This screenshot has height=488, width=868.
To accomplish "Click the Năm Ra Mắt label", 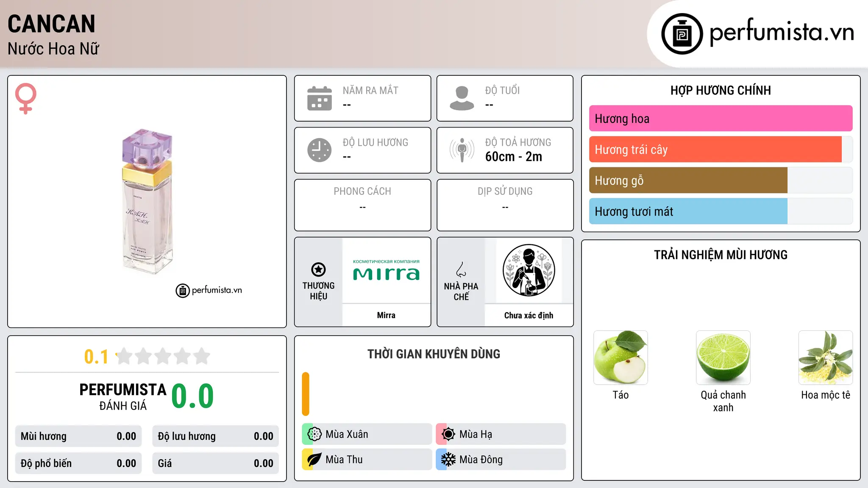I will [370, 90].
